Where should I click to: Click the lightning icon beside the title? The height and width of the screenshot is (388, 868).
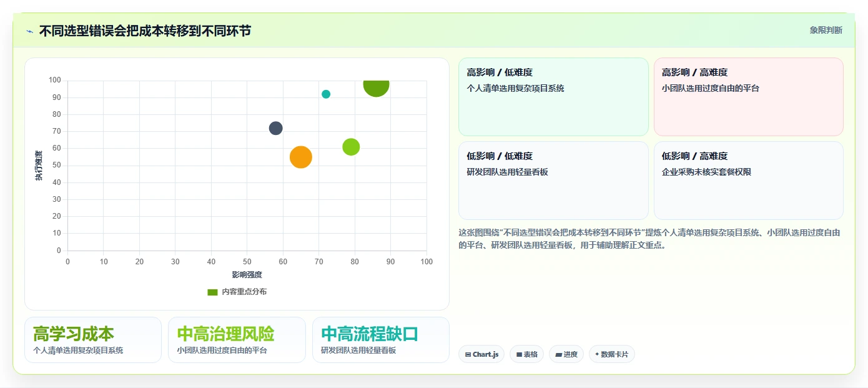(x=29, y=31)
